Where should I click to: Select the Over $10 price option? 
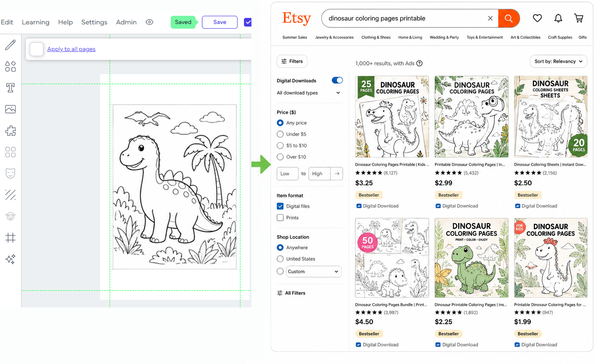tap(280, 157)
